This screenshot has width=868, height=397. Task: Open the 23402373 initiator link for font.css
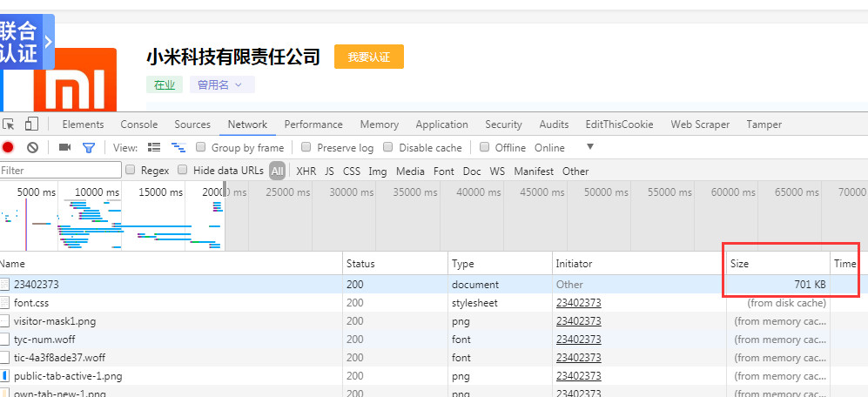pos(578,303)
